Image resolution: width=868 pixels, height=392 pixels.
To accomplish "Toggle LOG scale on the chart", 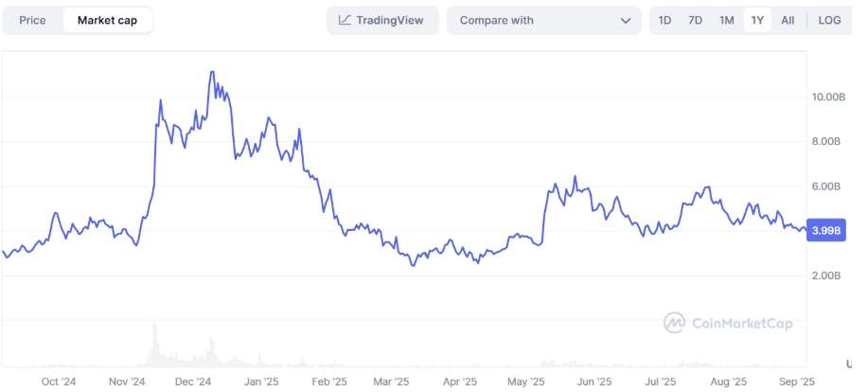I will point(829,20).
